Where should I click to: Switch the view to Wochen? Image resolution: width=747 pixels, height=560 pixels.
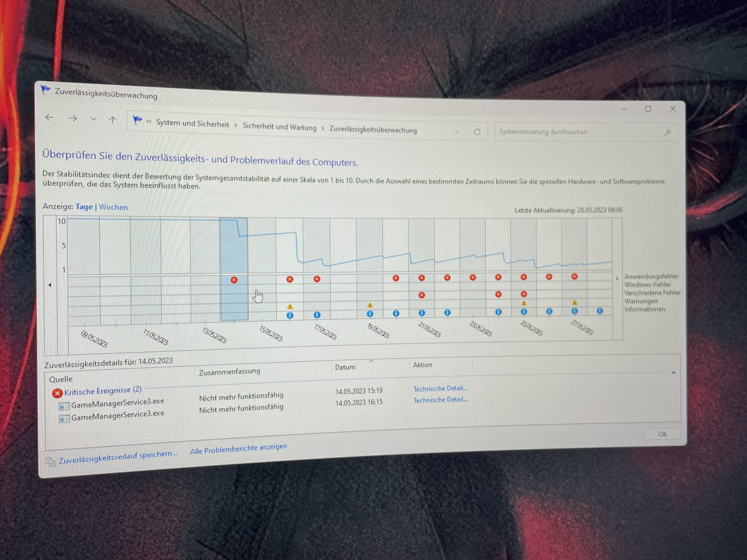point(113,207)
